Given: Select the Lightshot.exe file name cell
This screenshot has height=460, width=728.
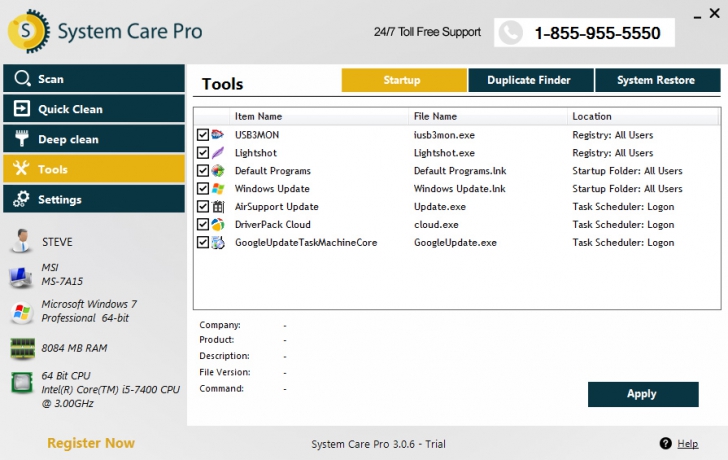Looking at the screenshot, I should point(444,153).
